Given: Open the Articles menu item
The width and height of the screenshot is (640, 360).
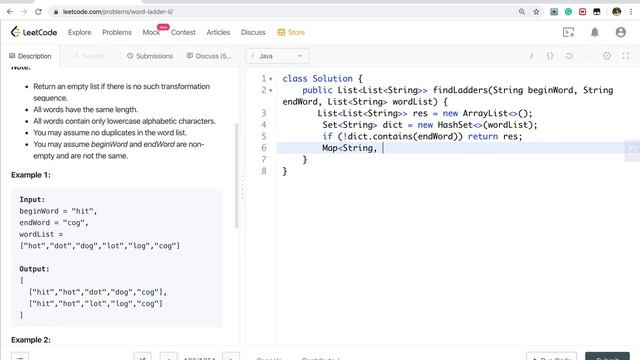Looking at the screenshot, I should tap(218, 32).
